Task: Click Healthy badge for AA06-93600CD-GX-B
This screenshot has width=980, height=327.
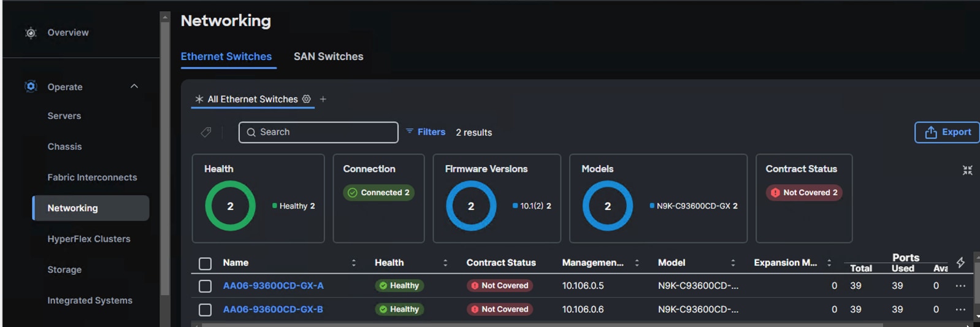Action: pos(399,309)
